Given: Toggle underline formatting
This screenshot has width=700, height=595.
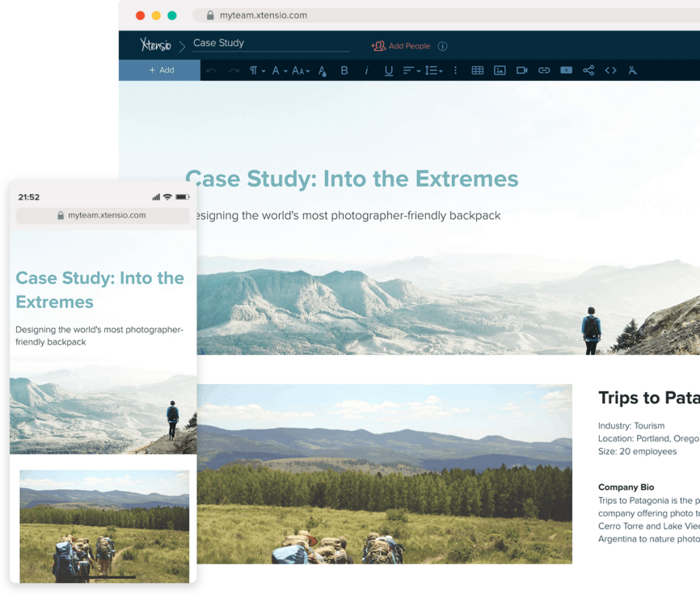Looking at the screenshot, I should (388, 70).
